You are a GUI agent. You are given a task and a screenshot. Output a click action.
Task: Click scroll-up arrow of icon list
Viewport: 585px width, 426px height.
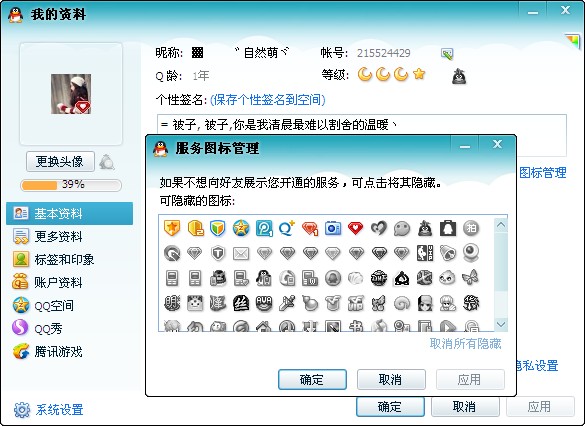(x=501, y=225)
